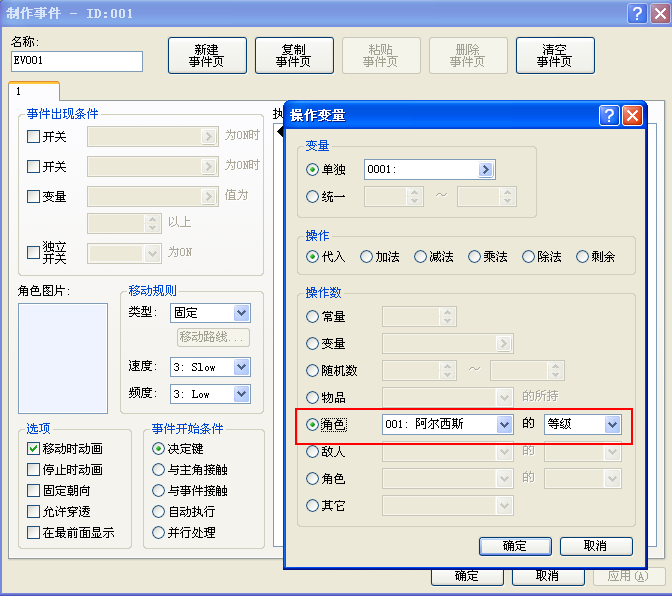Check the 允许穿透 option

pos(33,512)
